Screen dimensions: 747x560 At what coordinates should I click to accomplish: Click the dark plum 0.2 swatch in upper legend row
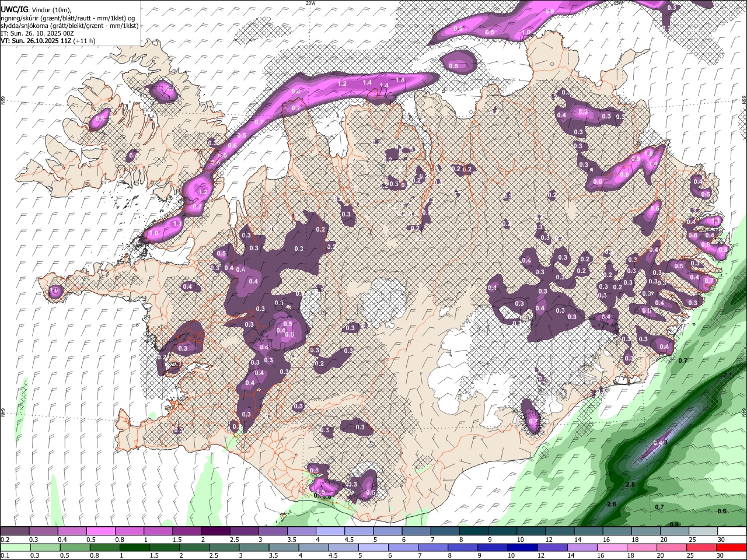tap(15, 531)
